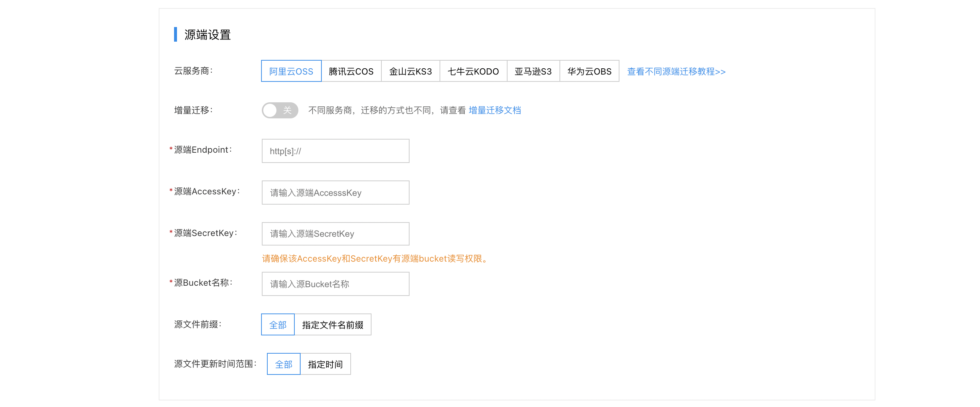Focus the 源端Endpoint input field
980x407 pixels.
click(x=335, y=151)
